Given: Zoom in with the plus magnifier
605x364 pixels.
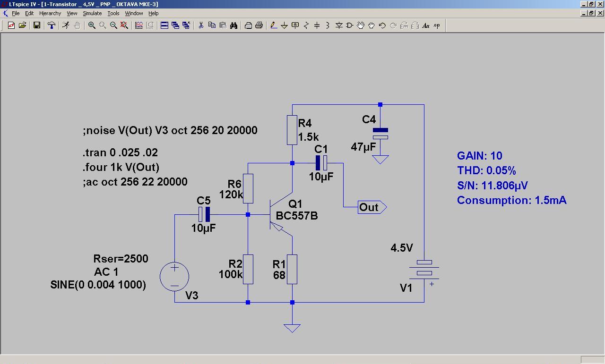Looking at the screenshot, I should (x=92, y=25).
